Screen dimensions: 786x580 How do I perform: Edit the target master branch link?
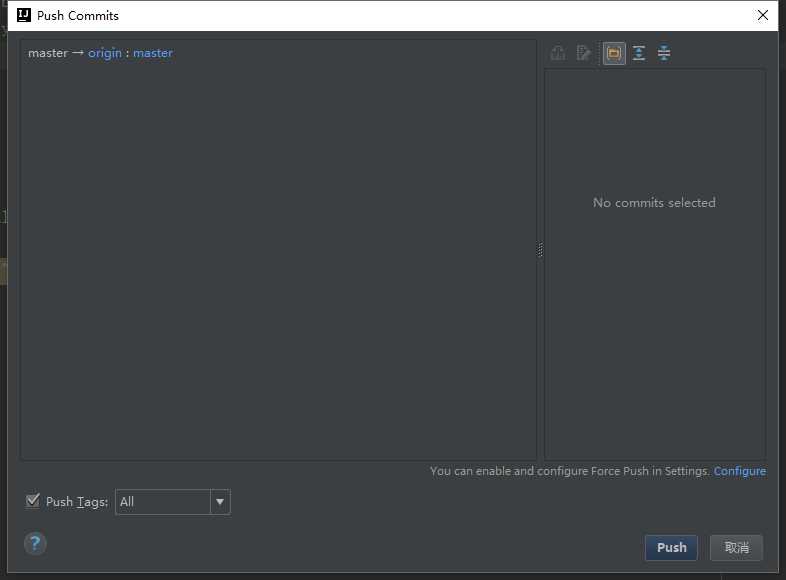pos(153,53)
